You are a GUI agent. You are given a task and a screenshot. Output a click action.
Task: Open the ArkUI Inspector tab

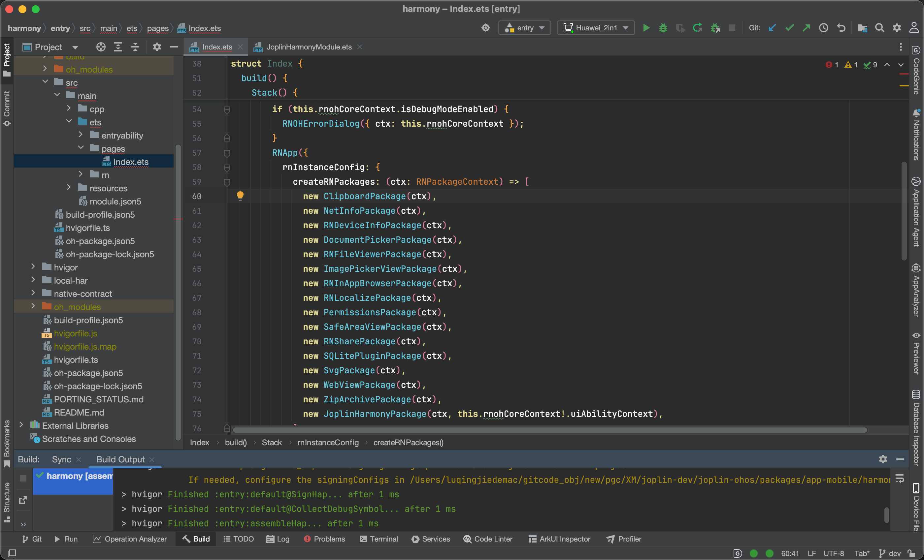[x=559, y=539]
